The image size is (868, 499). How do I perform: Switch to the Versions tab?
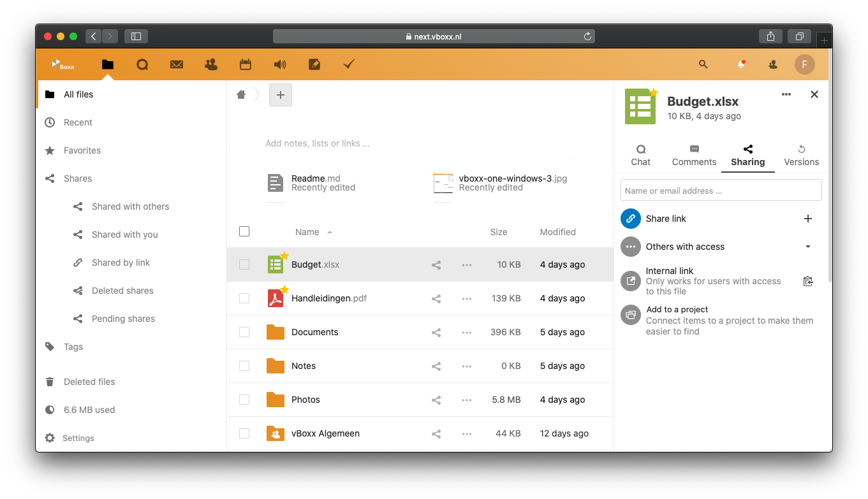802,155
